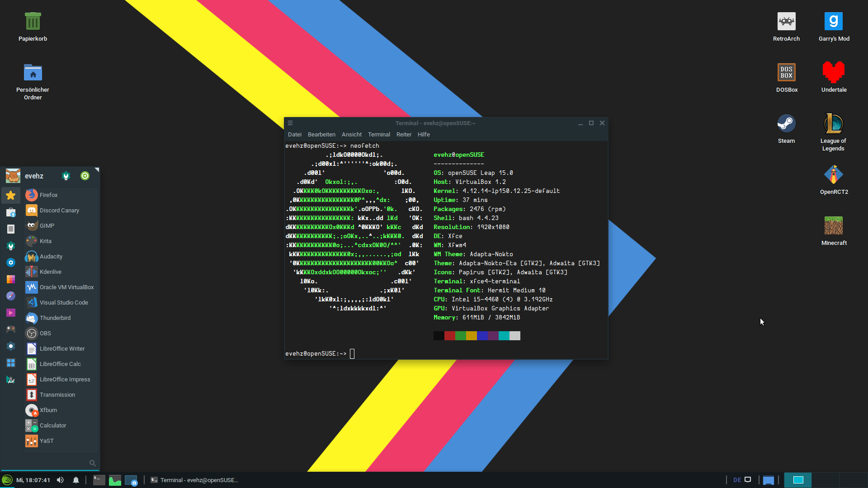Click the DE keyboard layout indicator
This screenshot has height=488, width=868.
(x=737, y=480)
